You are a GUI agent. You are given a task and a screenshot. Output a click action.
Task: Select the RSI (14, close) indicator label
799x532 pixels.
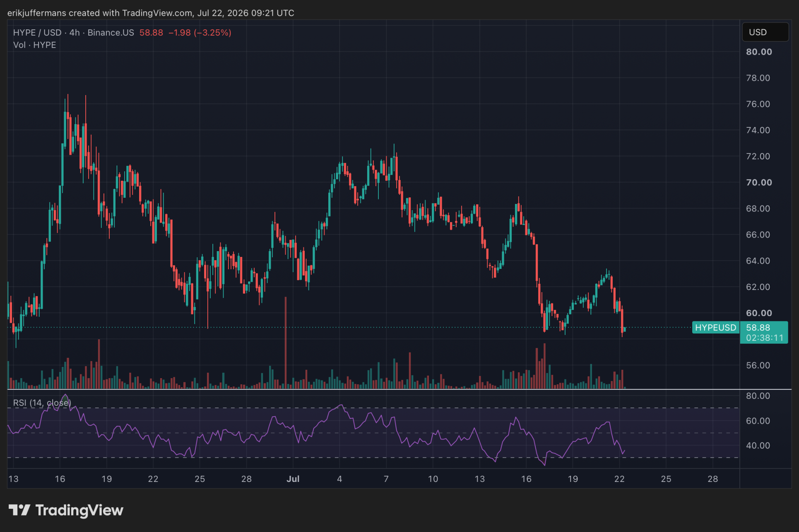coord(42,403)
